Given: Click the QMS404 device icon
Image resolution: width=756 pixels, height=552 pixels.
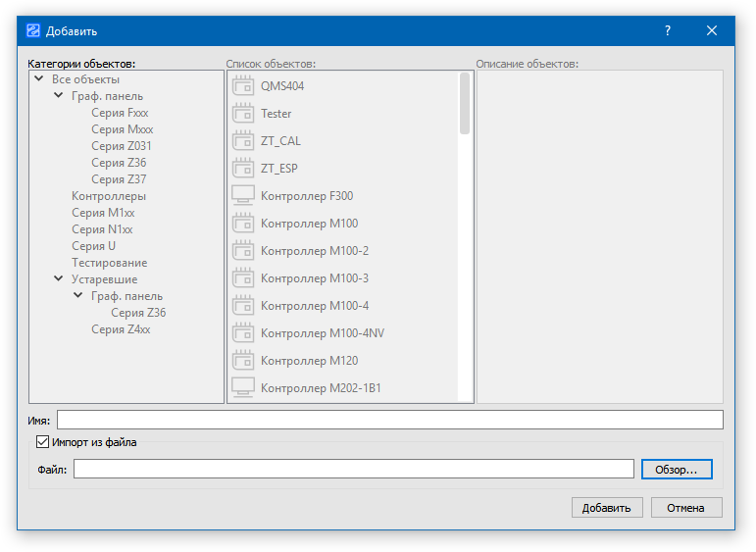Looking at the screenshot, I should (242, 86).
